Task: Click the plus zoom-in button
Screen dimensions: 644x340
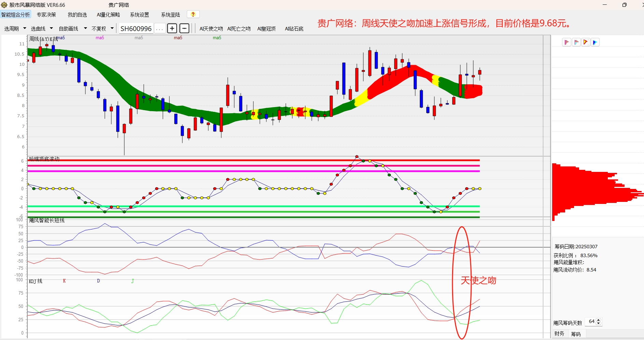Action: pos(172,28)
